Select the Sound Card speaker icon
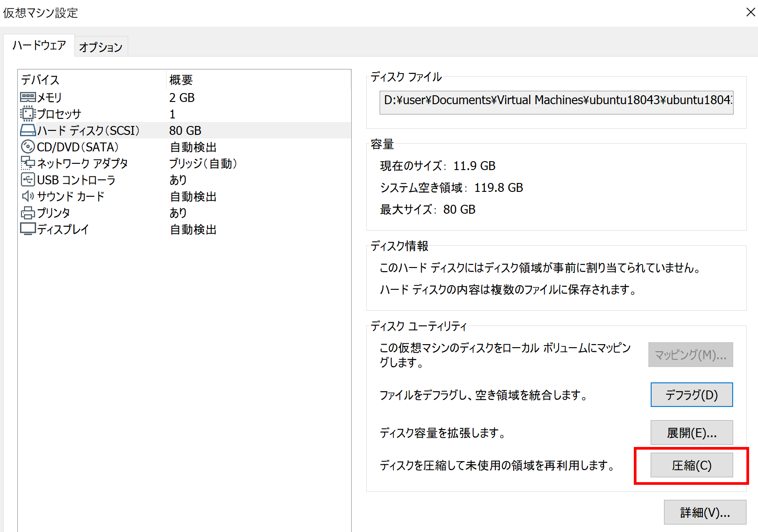758x532 pixels. click(x=28, y=196)
